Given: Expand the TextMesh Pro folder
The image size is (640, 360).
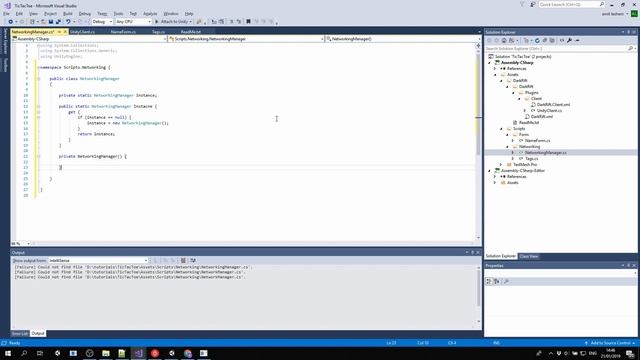Looking at the screenshot, I should click(x=502, y=164).
